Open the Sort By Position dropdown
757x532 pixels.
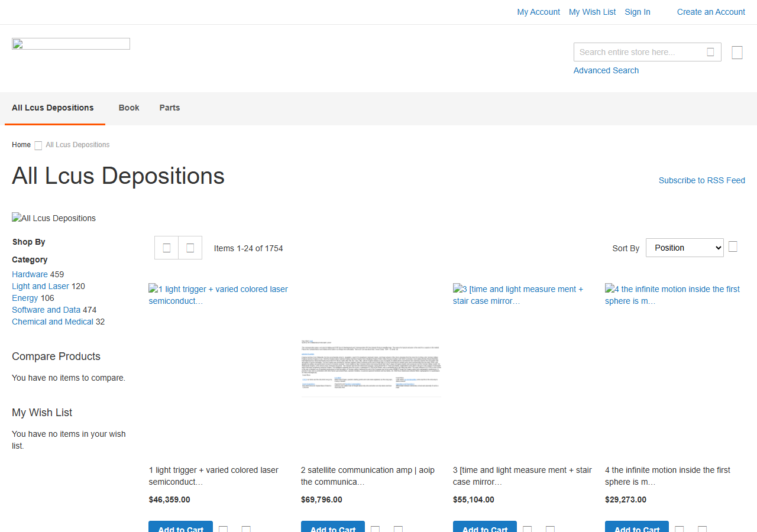pyautogui.click(x=685, y=248)
